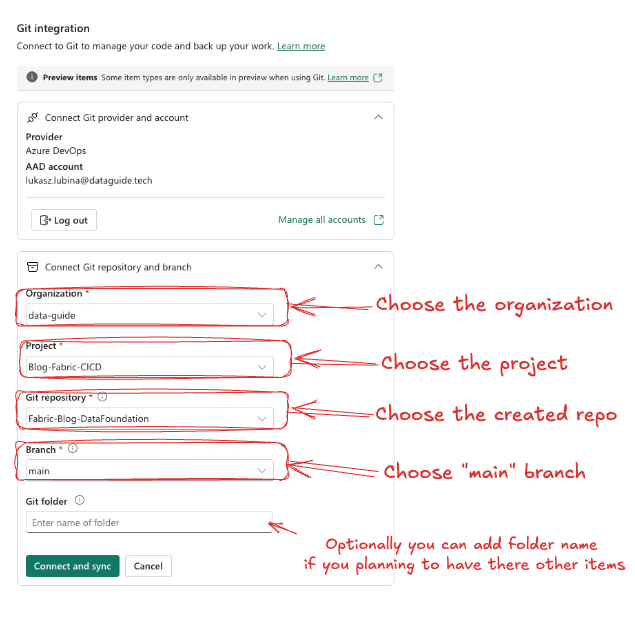Collapse the Connect Git repository and branch section
635x618 pixels.
pos(378,267)
